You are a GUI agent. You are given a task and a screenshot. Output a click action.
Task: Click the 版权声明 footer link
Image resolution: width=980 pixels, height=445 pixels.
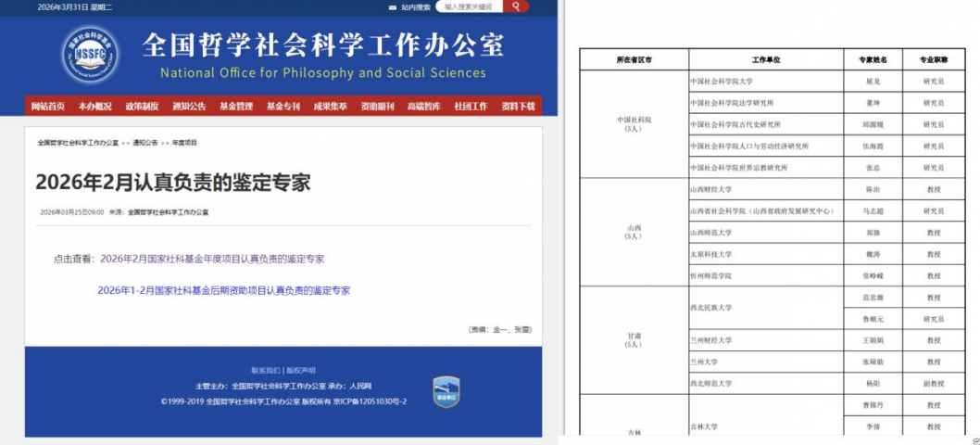tap(300, 370)
